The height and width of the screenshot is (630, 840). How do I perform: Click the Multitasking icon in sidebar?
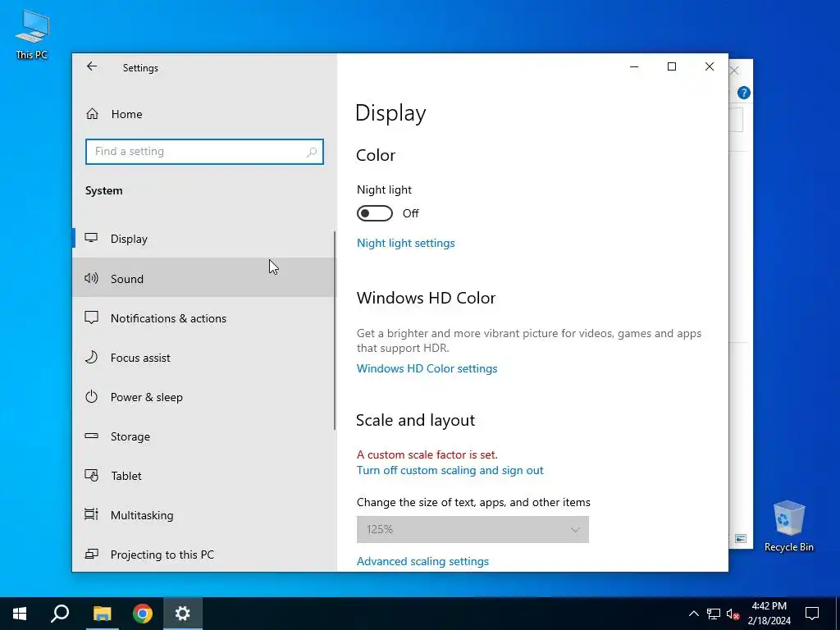[91, 514]
